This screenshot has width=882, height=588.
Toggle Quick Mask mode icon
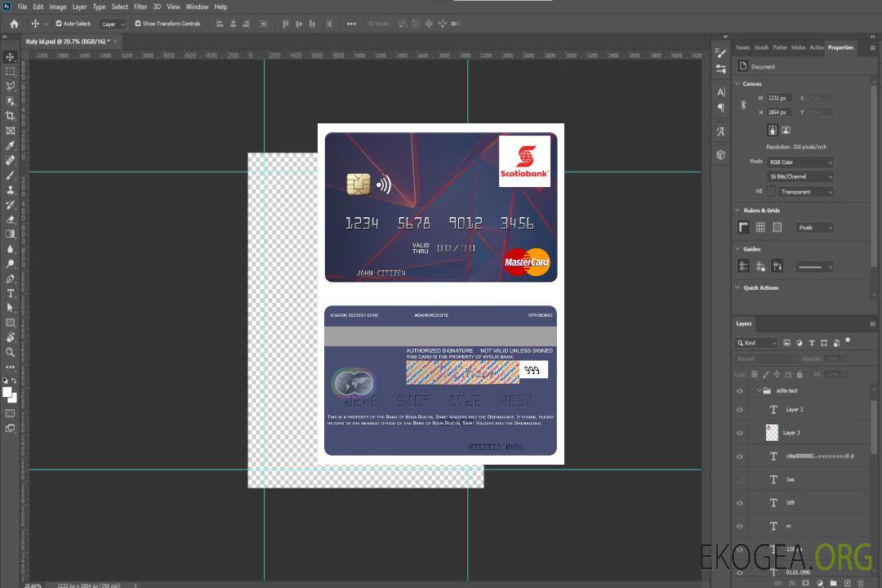click(x=10, y=413)
